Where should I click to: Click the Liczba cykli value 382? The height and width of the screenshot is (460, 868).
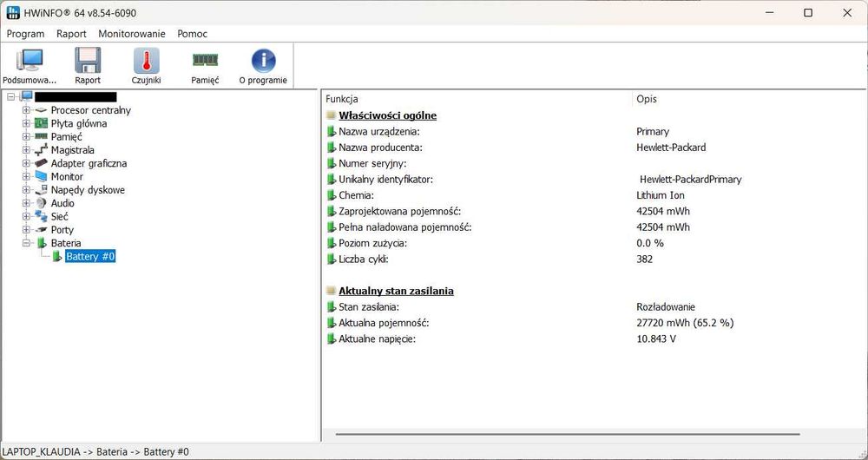644,259
